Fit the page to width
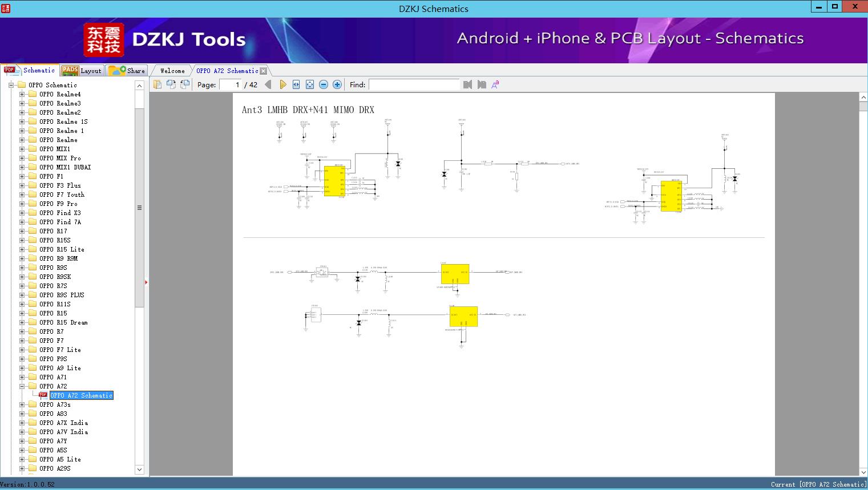 [296, 84]
